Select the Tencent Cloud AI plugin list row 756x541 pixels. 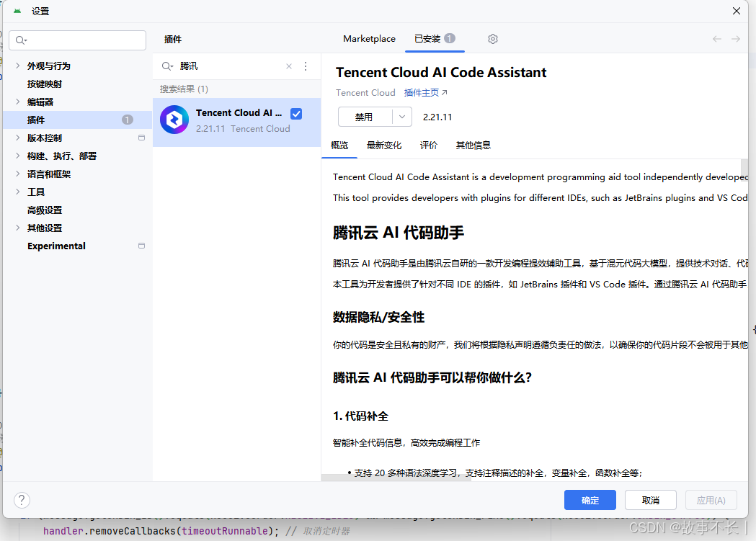[x=236, y=122]
